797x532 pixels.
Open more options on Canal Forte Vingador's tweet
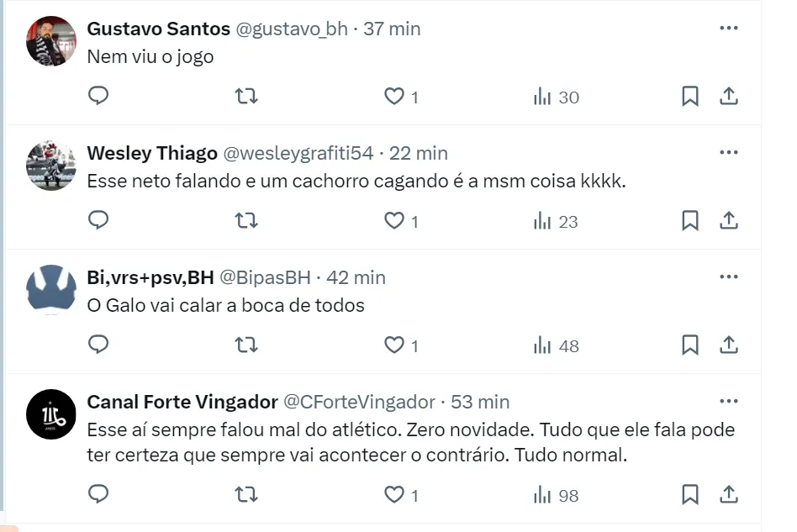point(729,401)
